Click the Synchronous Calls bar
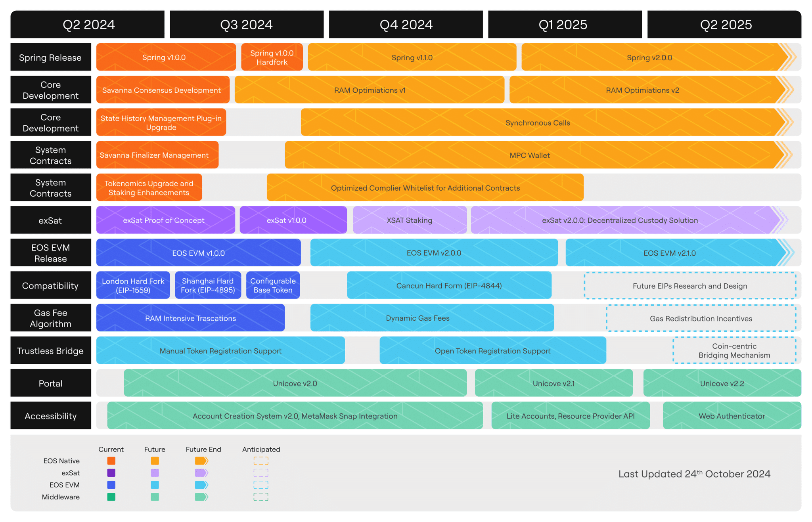 [546, 122]
